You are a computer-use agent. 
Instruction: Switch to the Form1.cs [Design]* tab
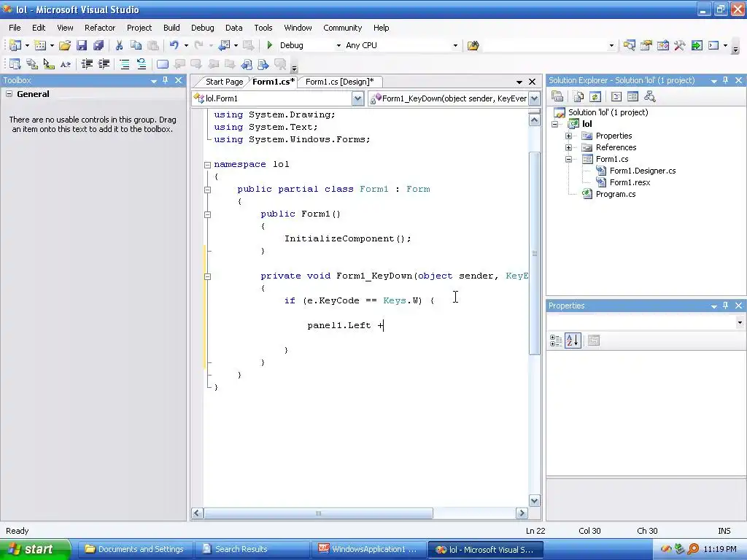(x=339, y=82)
